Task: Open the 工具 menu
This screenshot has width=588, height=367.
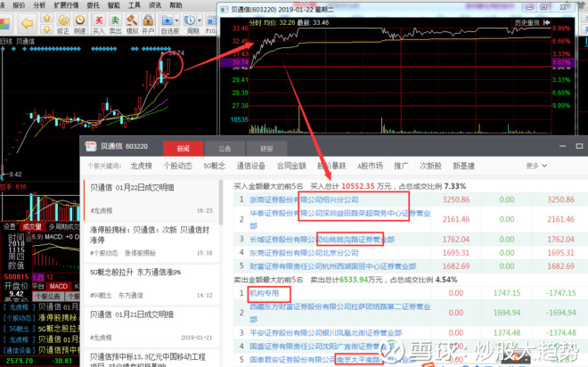Action: tap(135, 5)
